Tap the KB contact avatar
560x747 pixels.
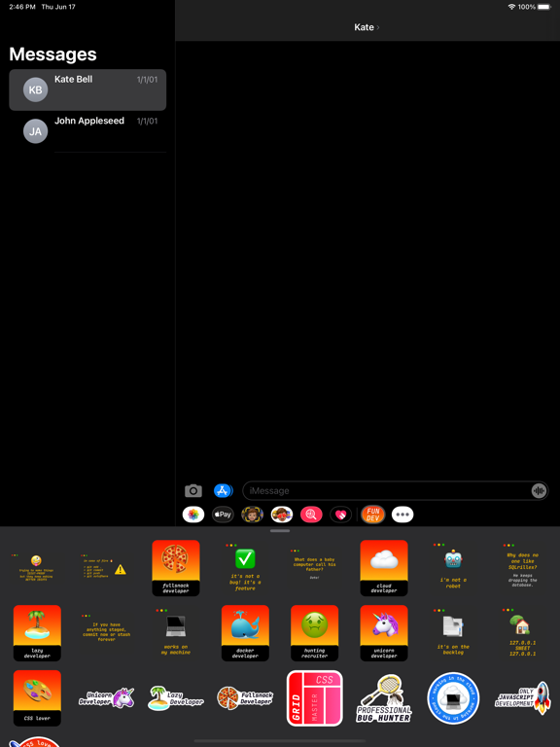point(36,90)
